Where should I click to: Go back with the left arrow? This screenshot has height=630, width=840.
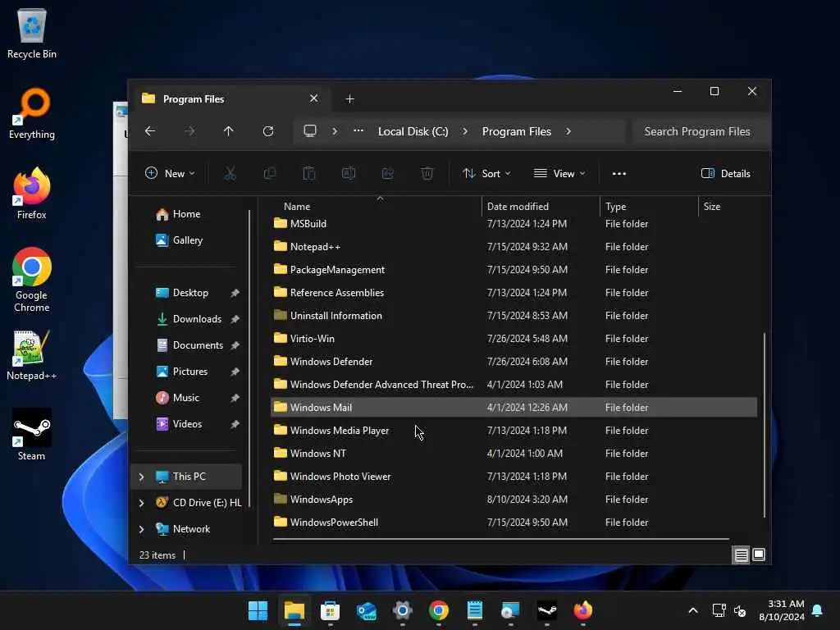pos(150,131)
